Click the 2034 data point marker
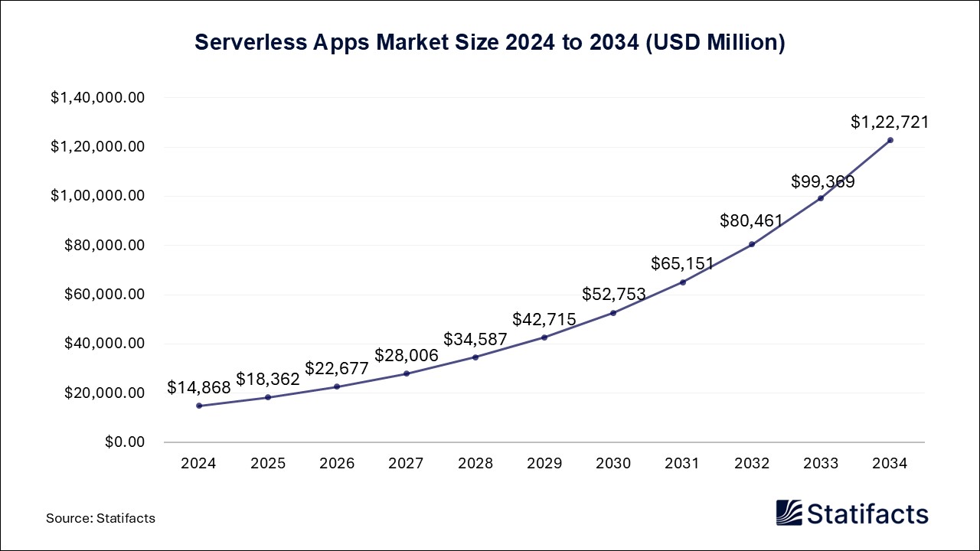This screenshot has height=551, width=980. coord(890,140)
